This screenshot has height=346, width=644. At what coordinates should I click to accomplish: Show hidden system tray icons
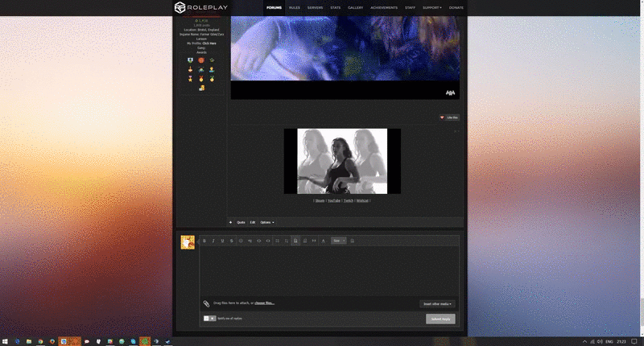584,341
